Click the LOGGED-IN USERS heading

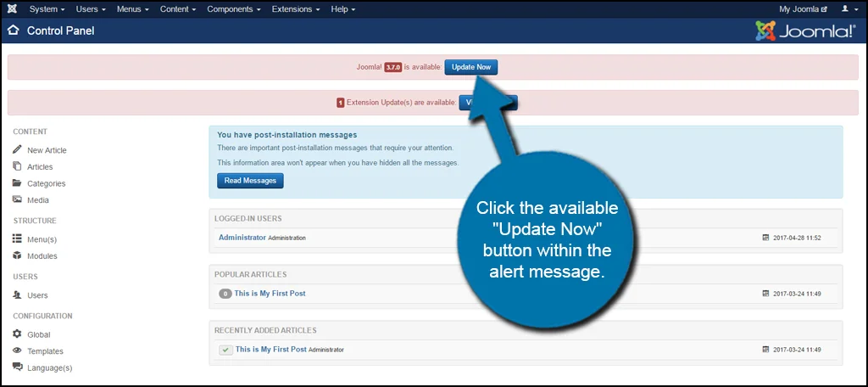click(x=248, y=218)
